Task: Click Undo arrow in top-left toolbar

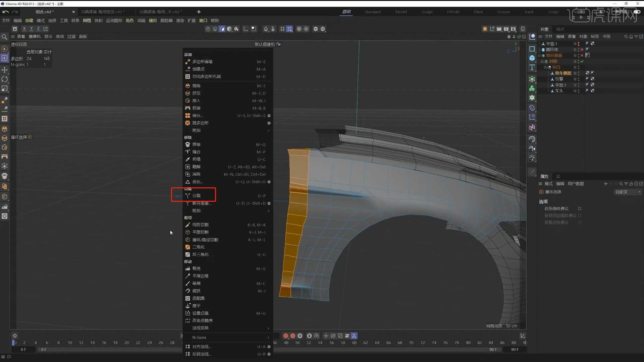Action: coord(5,12)
